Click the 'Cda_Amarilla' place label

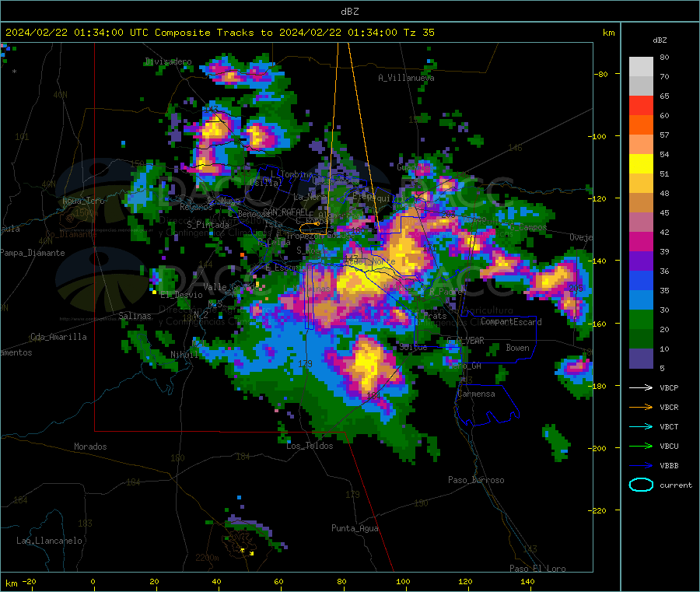(58, 337)
